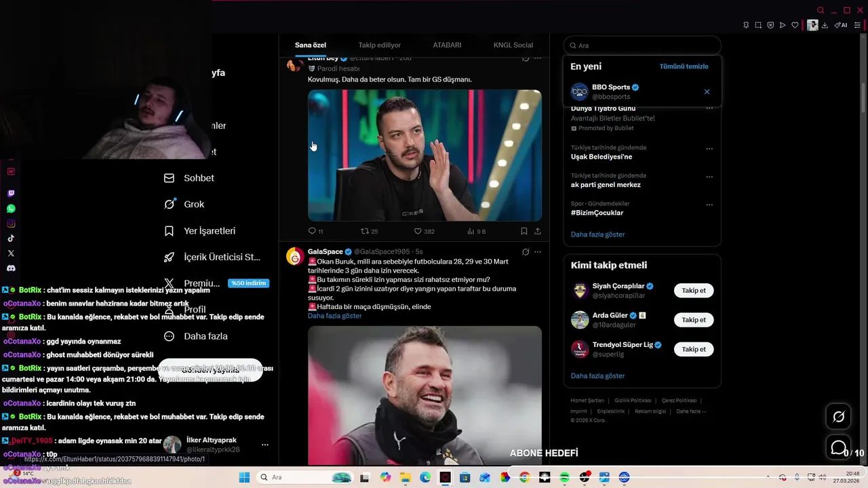Image resolution: width=868 pixels, height=488 pixels.
Task: Open the downloads icon in toolbar
Action: pyautogui.click(x=825, y=25)
